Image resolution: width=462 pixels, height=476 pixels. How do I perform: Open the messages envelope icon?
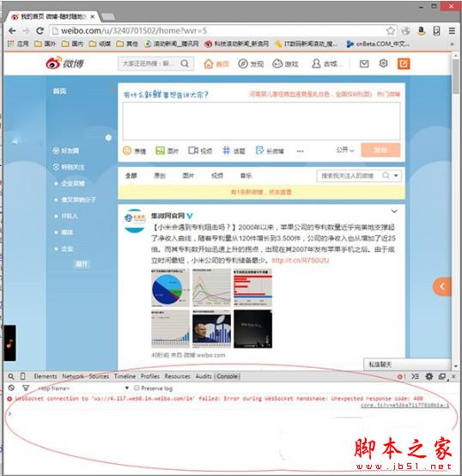364,64
